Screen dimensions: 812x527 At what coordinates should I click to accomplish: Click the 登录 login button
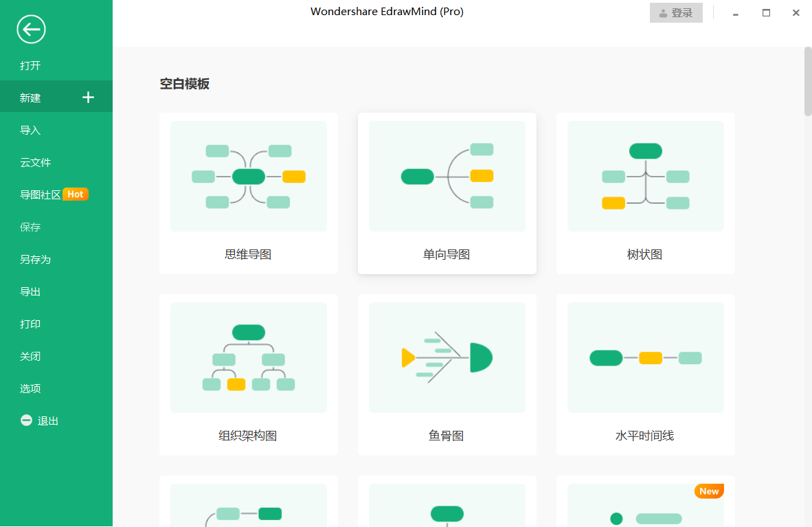pos(676,12)
